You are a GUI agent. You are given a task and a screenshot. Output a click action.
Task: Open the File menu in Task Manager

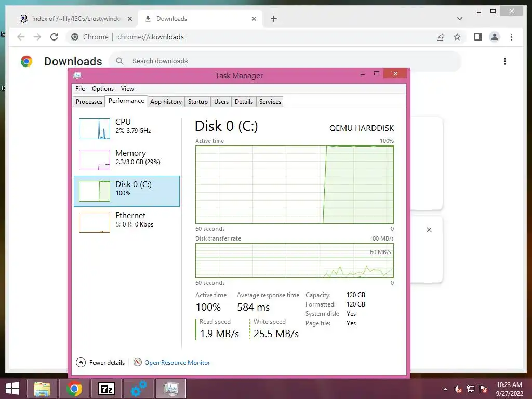pyautogui.click(x=80, y=89)
